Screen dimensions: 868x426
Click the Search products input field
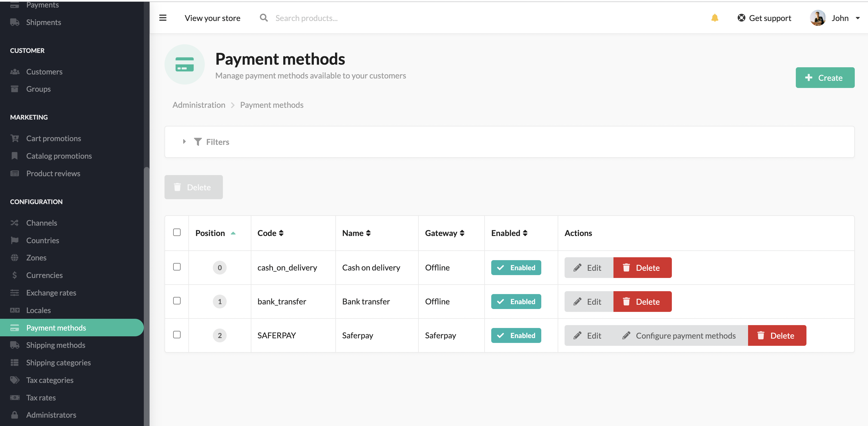coord(306,18)
